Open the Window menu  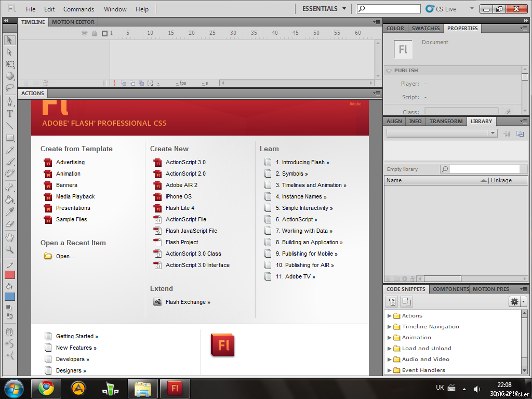click(x=115, y=9)
